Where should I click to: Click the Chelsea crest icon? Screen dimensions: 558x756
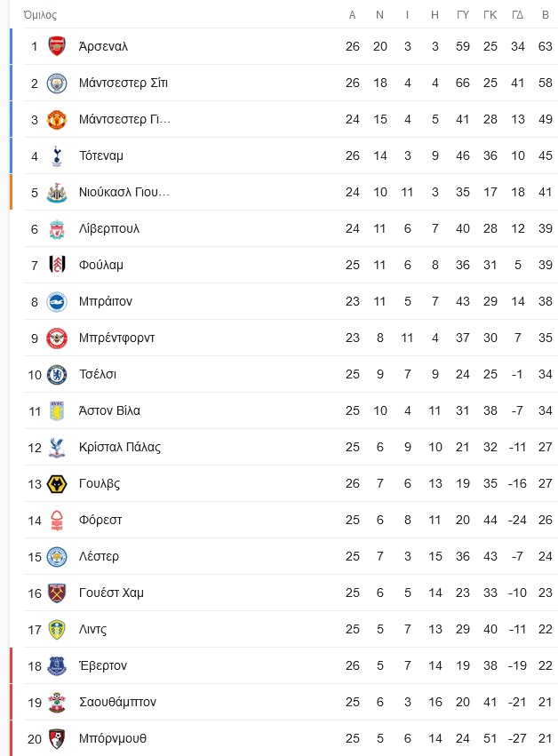coord(57,374)
